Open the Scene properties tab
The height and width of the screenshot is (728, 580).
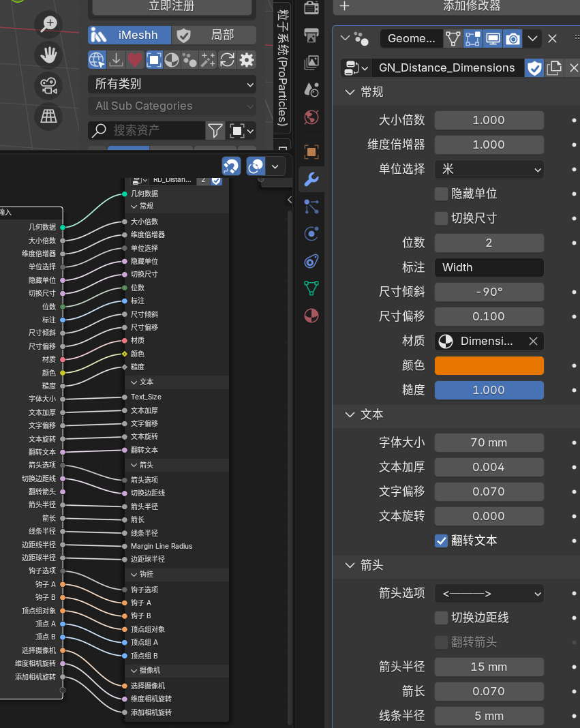[x=311, y=89]
